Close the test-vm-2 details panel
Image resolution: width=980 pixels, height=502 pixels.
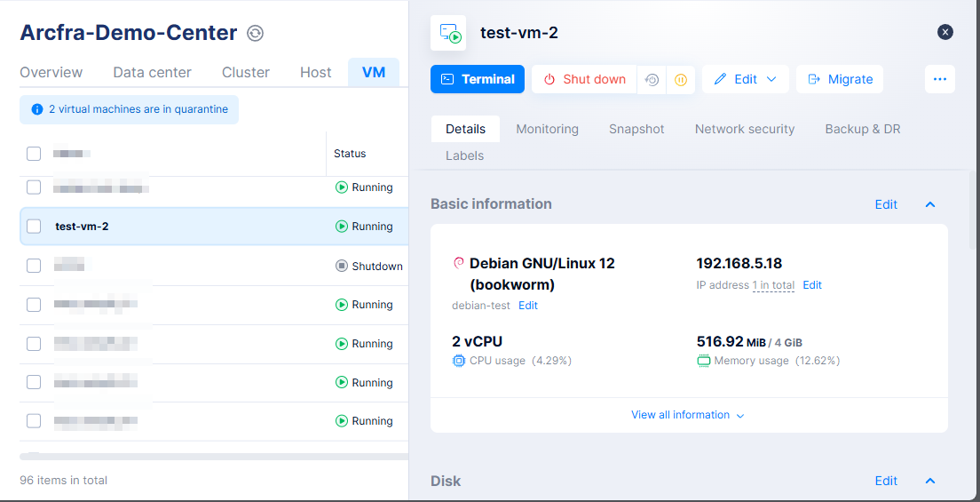[945, 32]
